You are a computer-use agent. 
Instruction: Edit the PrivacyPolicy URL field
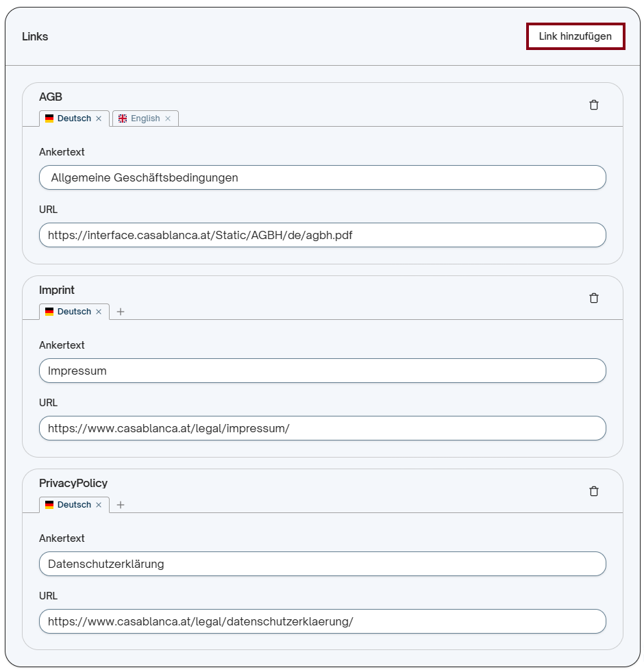pos(323,621)
